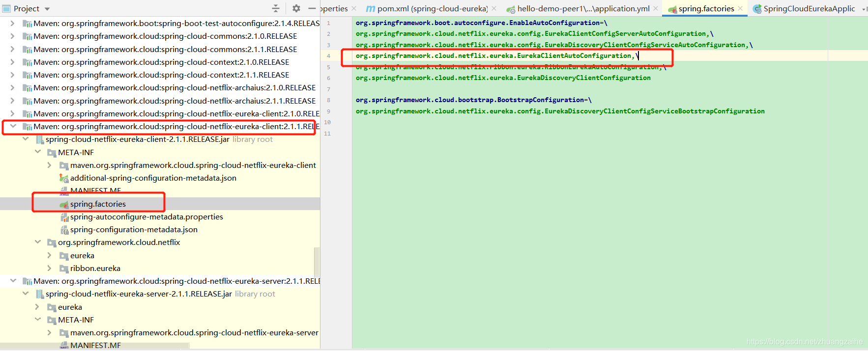Hide the Project panel with minimize icon
Screen dimensions: 868x351
point(312,8)
